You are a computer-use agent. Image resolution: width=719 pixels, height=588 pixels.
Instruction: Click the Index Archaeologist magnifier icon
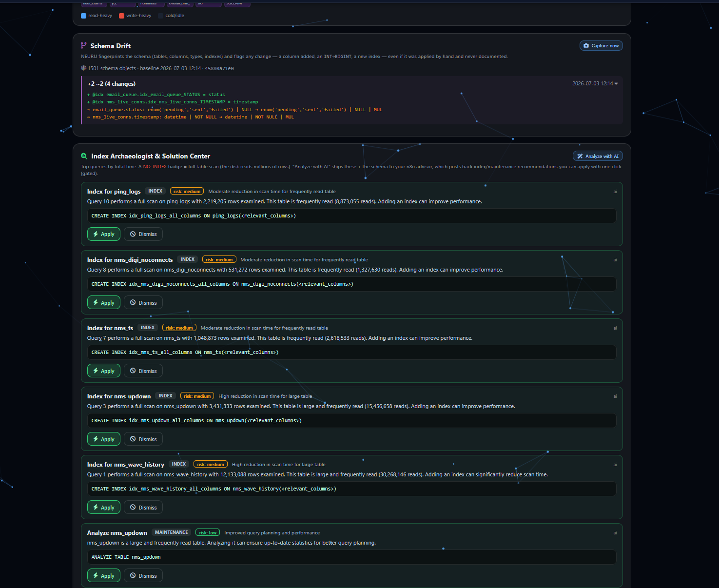click(x=84, y=156)
